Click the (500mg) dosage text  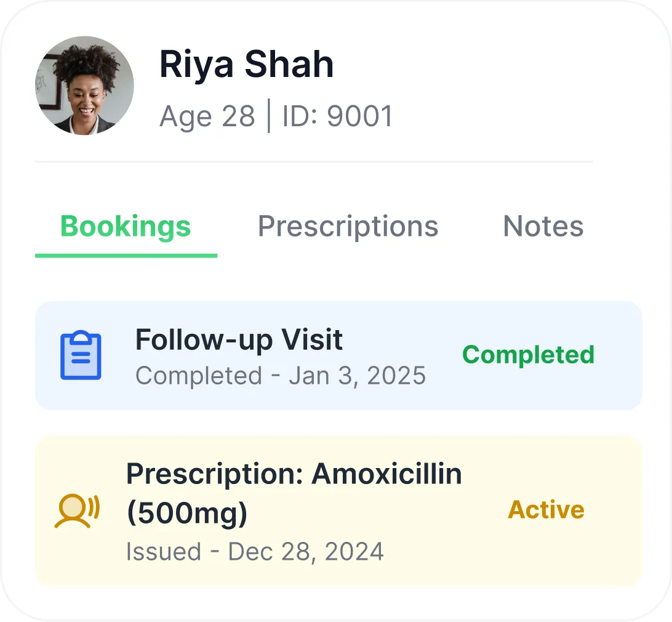tap(186, 513)
